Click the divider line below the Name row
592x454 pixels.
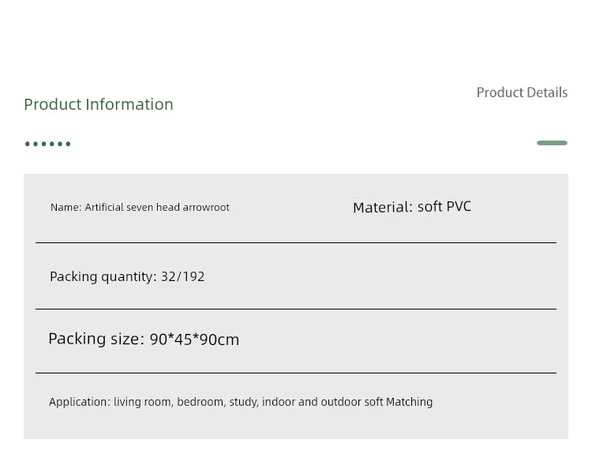tap(296, 242)
